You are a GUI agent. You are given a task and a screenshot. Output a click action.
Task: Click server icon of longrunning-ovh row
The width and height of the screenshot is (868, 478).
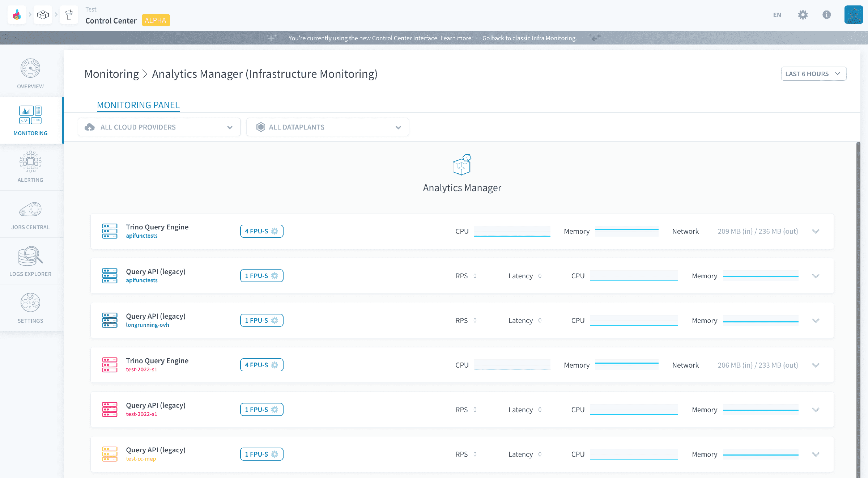pos(110,320)
